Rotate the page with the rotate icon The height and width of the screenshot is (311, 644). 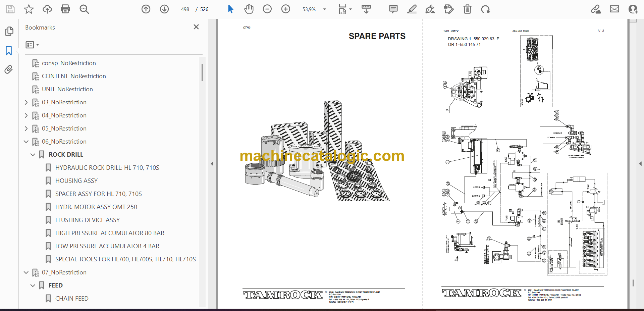pyautogui.click(x=485, y=9)
